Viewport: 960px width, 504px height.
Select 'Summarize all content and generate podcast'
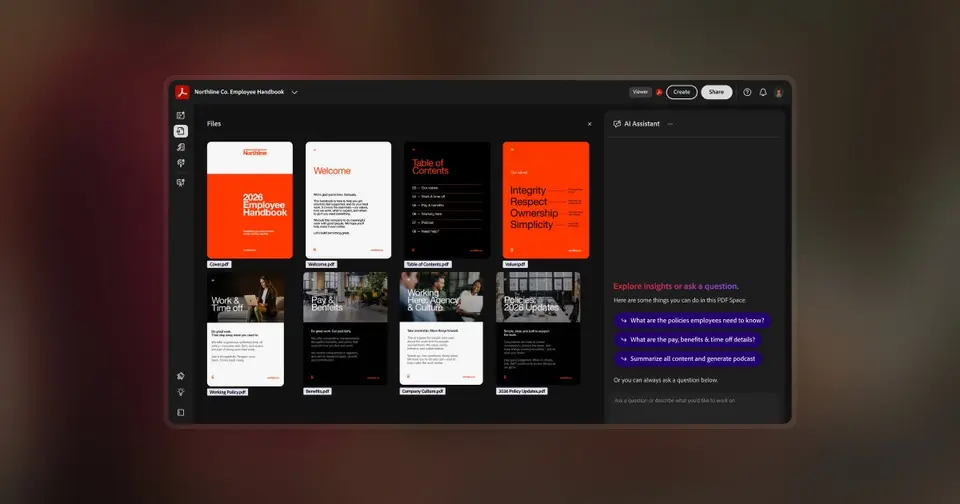coord(688,359)
